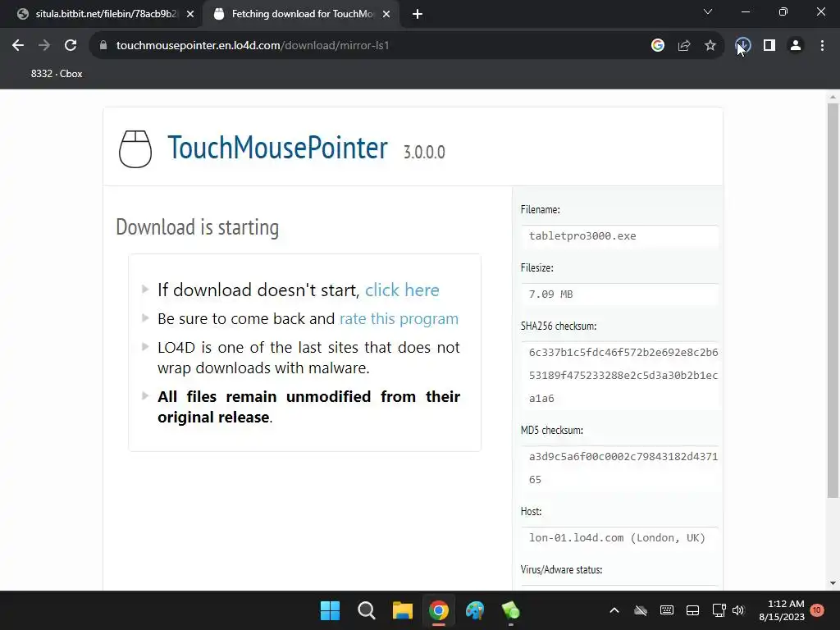Close the Fetching download tab

tap(386, 14)
